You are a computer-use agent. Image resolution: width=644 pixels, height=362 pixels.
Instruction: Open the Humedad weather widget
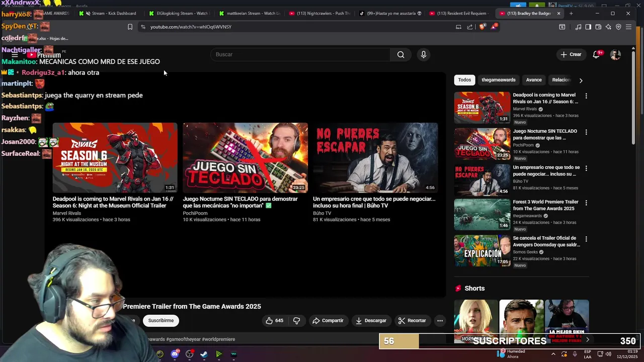(510, 354)
